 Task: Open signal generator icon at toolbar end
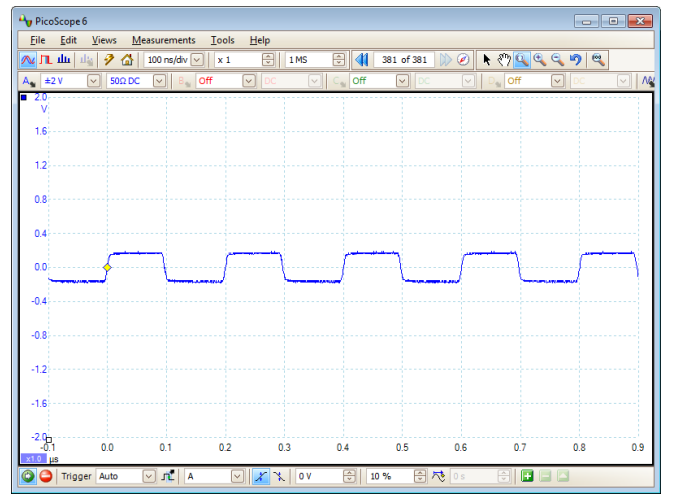648,81
